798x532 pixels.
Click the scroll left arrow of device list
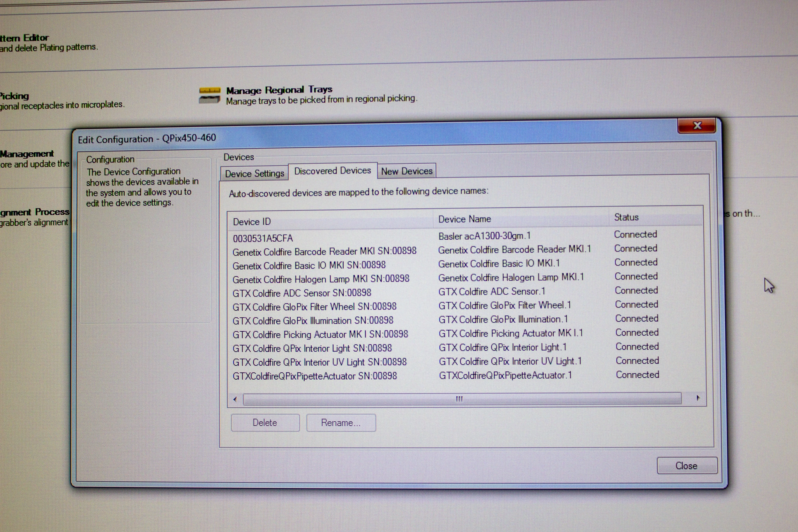[x=235, y=399]
